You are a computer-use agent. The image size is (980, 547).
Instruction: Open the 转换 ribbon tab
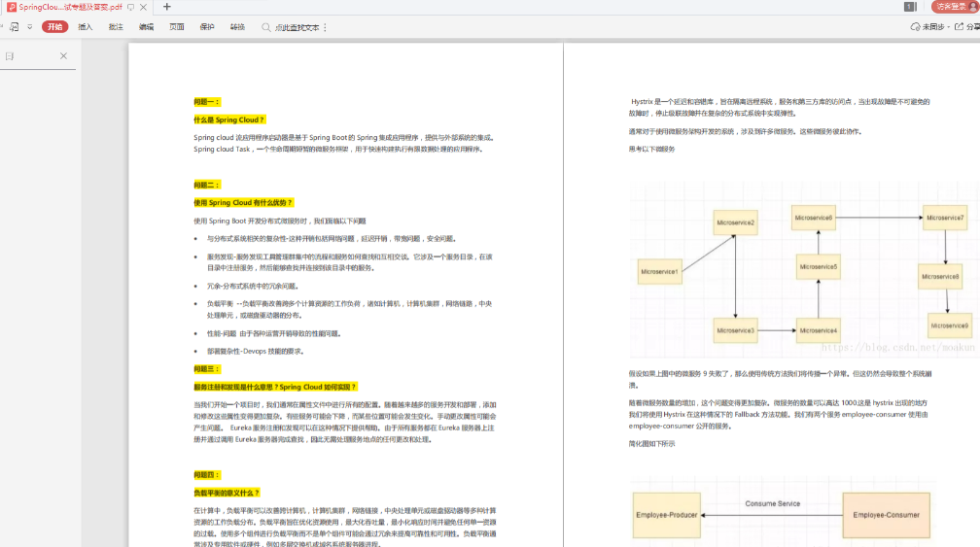pyautogui.click(x=237, y=27)
